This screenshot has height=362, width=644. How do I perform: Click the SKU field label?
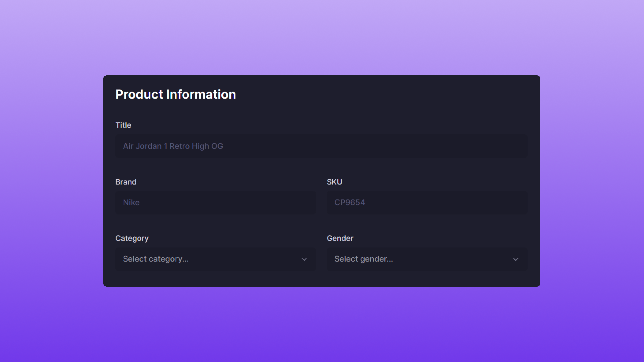(334, 182)
